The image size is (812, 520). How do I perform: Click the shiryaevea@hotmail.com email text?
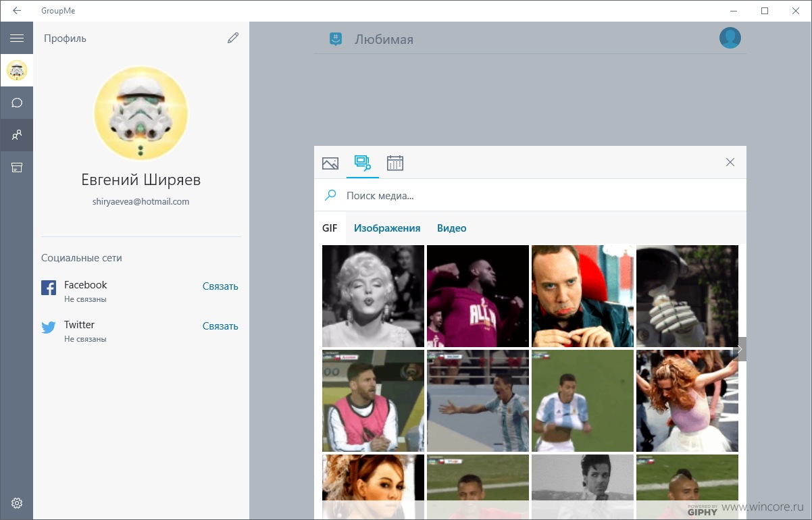141,201
